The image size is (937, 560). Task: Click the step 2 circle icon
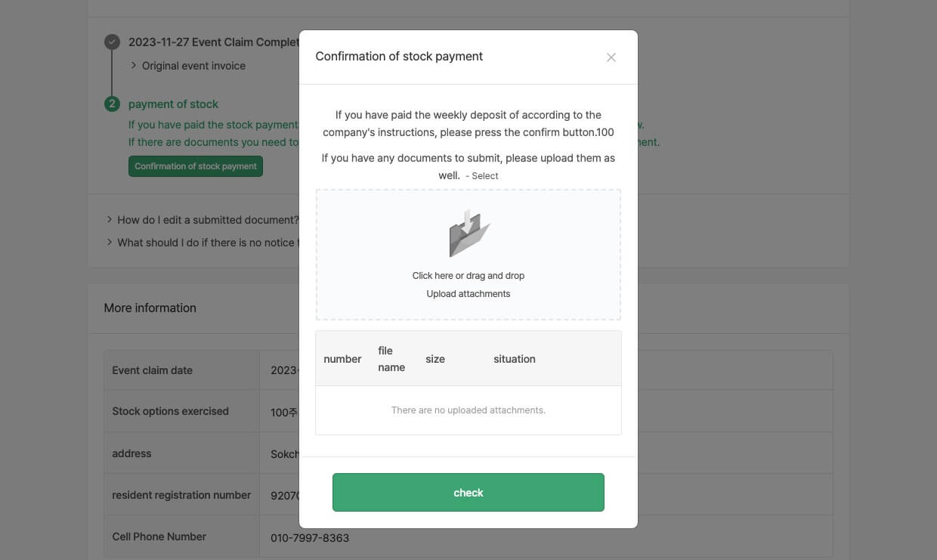coord(112,104)
